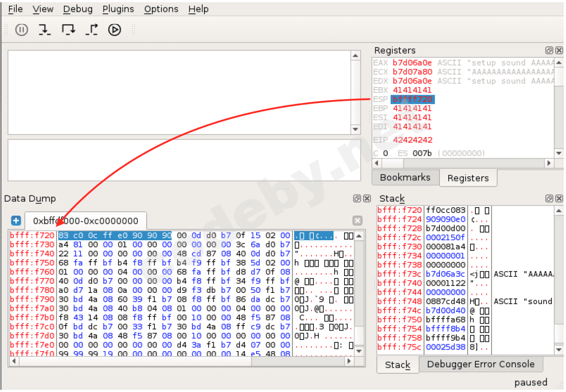Switch to the Debugger Error Console tab
566x392 pixels.
[480, 364]
